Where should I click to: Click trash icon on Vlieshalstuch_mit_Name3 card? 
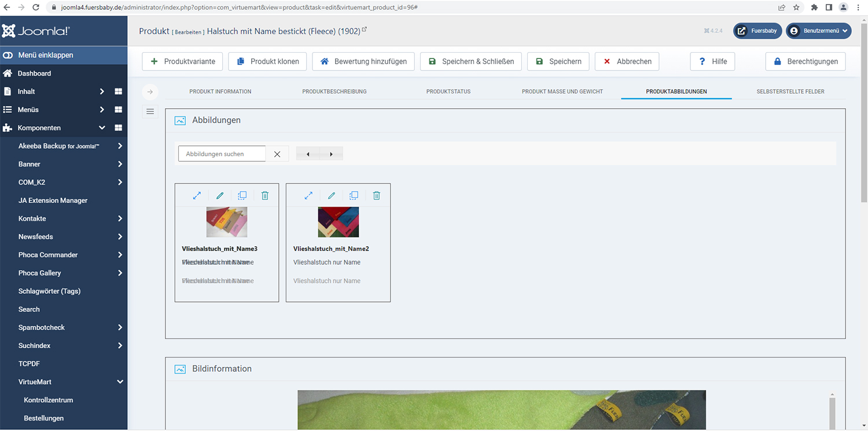tap(265, 196)
